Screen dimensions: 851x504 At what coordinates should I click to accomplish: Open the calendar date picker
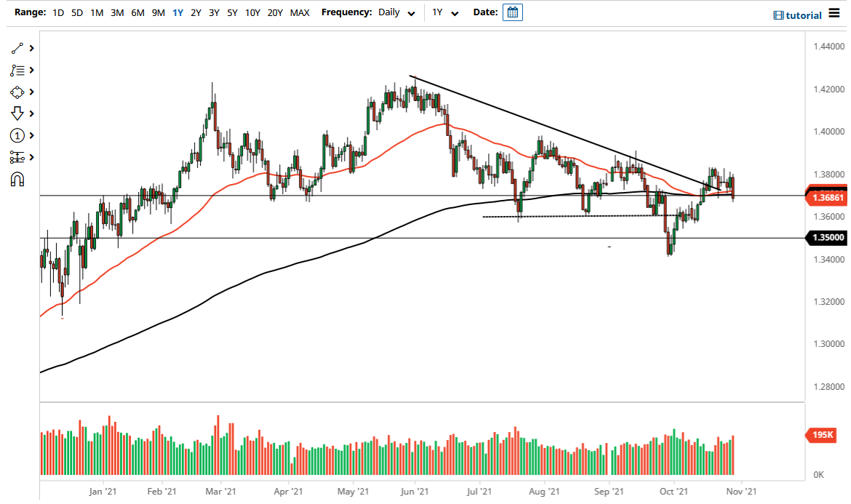tap(513, 12)
